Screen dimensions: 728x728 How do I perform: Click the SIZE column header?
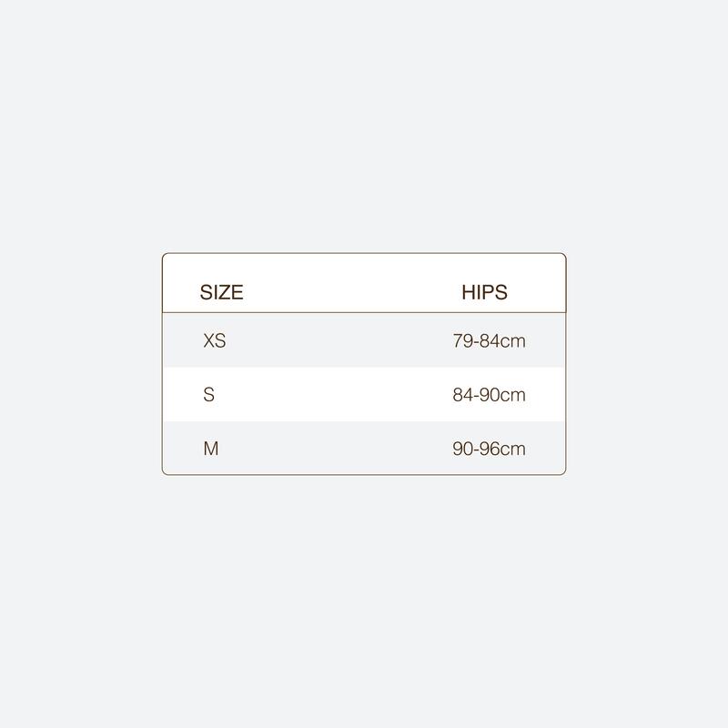221,292
